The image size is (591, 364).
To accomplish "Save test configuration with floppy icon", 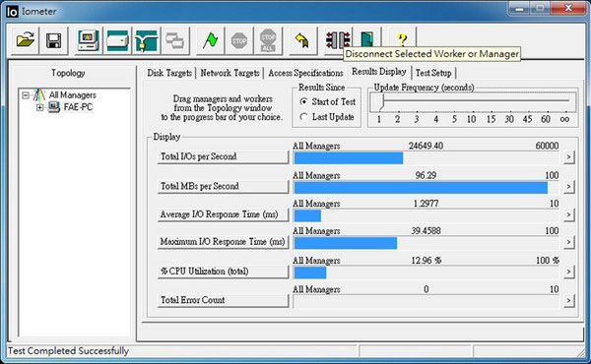I will coord(54,40).
